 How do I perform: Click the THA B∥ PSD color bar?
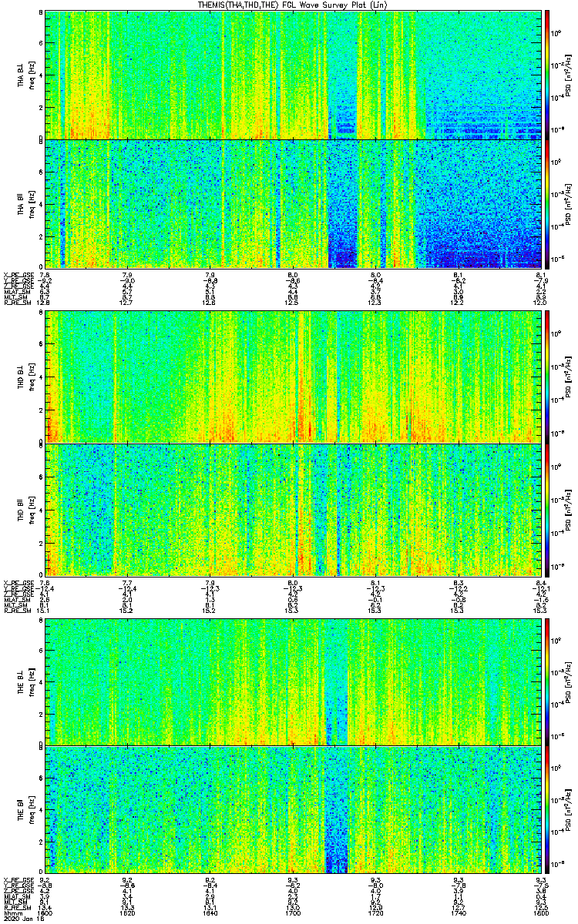[x=548, y=203]
